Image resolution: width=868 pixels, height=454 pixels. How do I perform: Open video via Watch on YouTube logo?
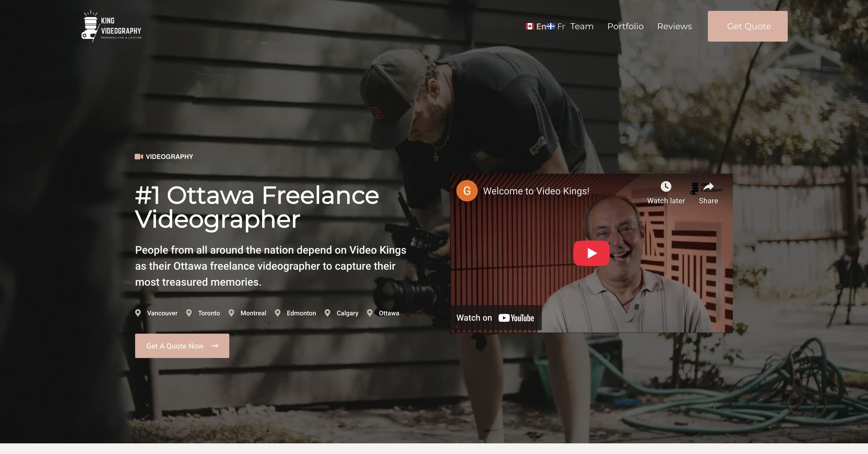pyautogui.click(x=516, y=318)
